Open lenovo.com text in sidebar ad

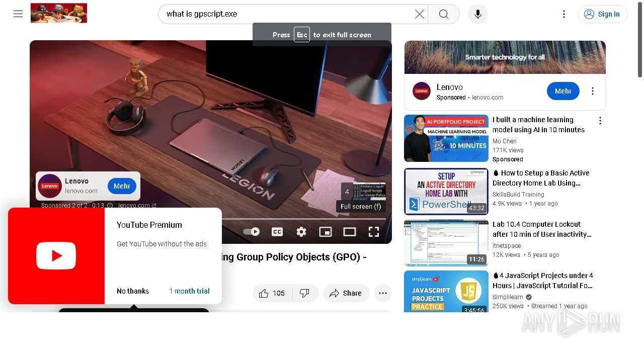488,98
